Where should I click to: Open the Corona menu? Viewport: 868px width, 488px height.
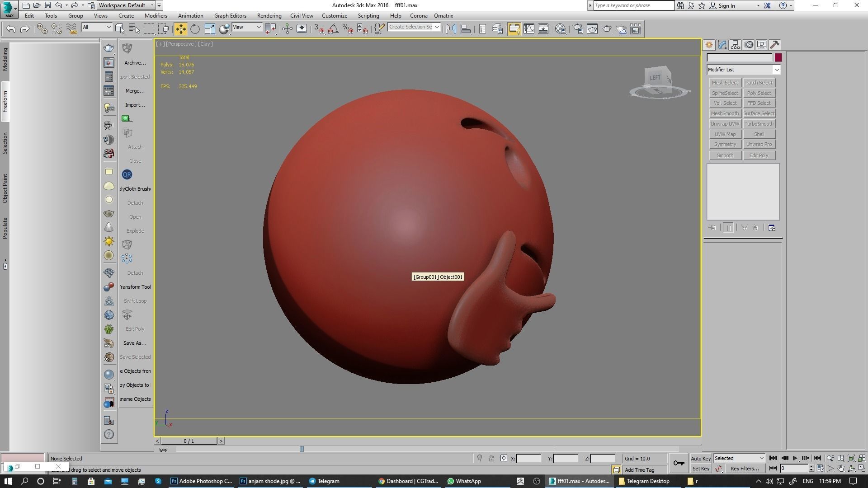click(419, 16)
